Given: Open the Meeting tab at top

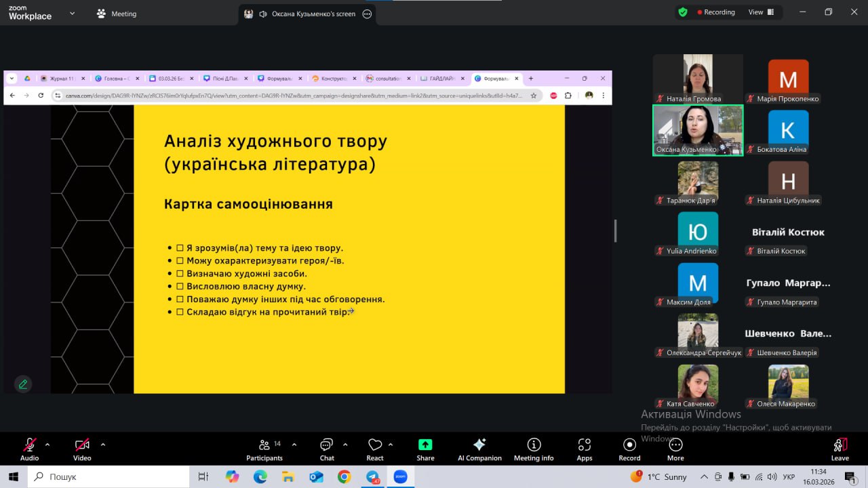Looking at the screenshot, I should [x=117, y=14].
